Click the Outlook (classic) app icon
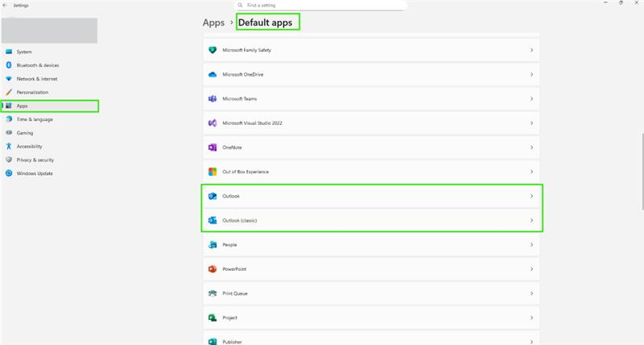The width and height of the screenshot is (644, 345). pyautogui.click(x=213, y=220)
